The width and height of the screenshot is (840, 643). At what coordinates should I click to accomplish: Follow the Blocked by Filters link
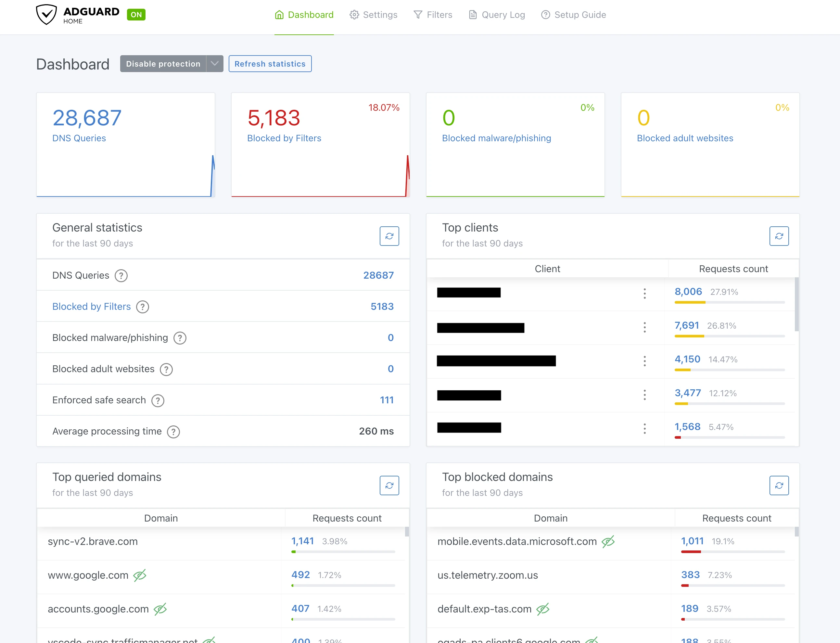pos(91,306)
